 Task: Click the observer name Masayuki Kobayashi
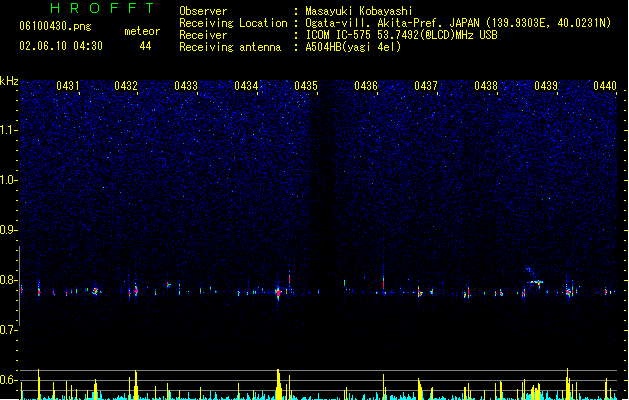click(359, 11)
